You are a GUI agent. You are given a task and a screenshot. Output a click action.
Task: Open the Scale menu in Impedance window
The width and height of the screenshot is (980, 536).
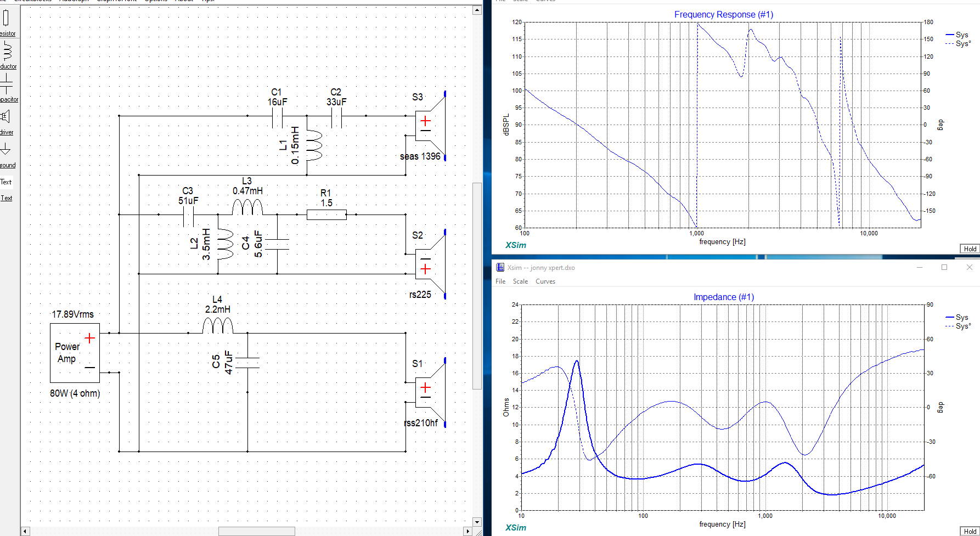(520, 281)
